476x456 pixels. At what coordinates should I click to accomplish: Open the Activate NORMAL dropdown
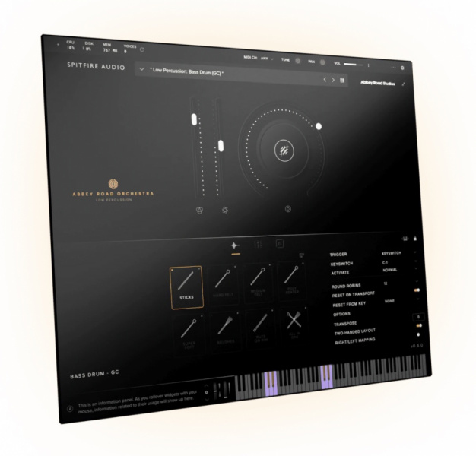400,269
